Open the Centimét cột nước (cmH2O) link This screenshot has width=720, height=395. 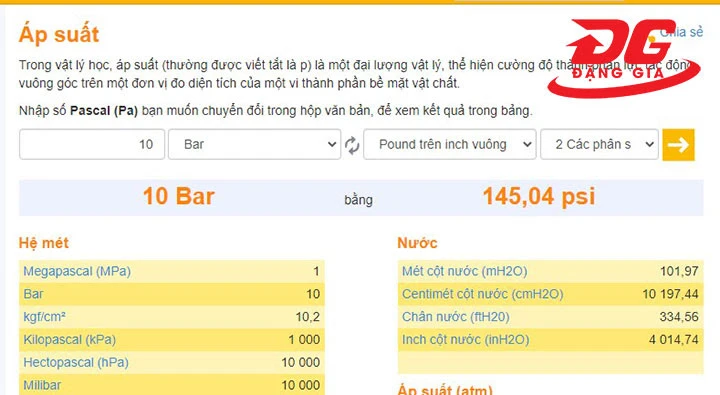[483, 294]
